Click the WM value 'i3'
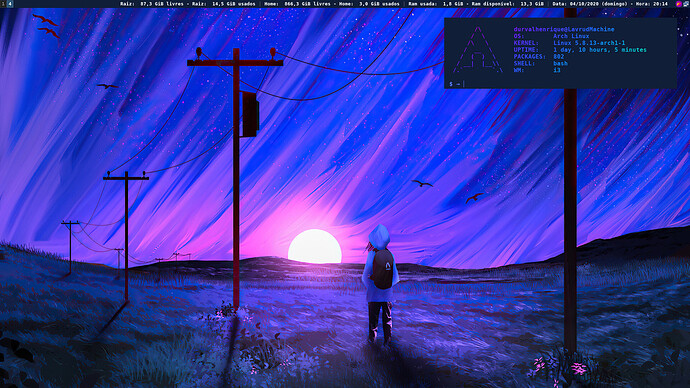The height and width of the screenshot is (388, 690). [557, 70]
